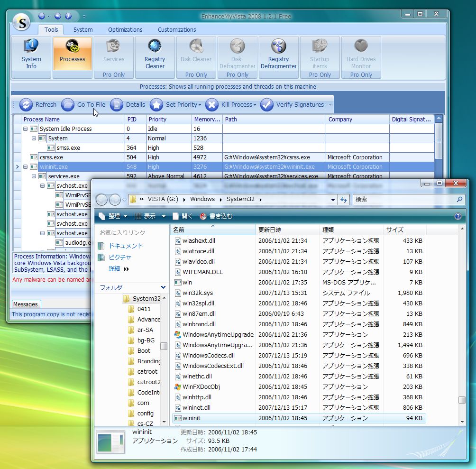Viewport: 476px width, 469px height.
Task: Open the Messages tab
Action: pyautogui.click(x=26, y=304)
